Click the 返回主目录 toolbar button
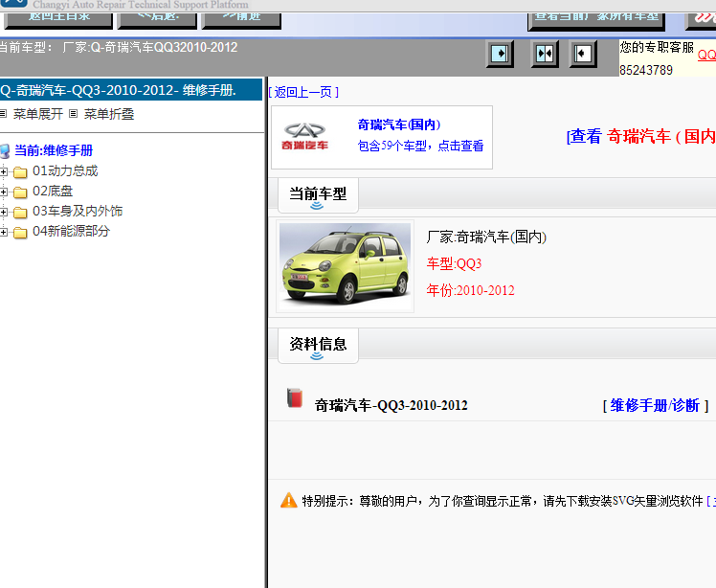Image resolution: width=716 pixels, height=588 pixels. pos(58,20)
